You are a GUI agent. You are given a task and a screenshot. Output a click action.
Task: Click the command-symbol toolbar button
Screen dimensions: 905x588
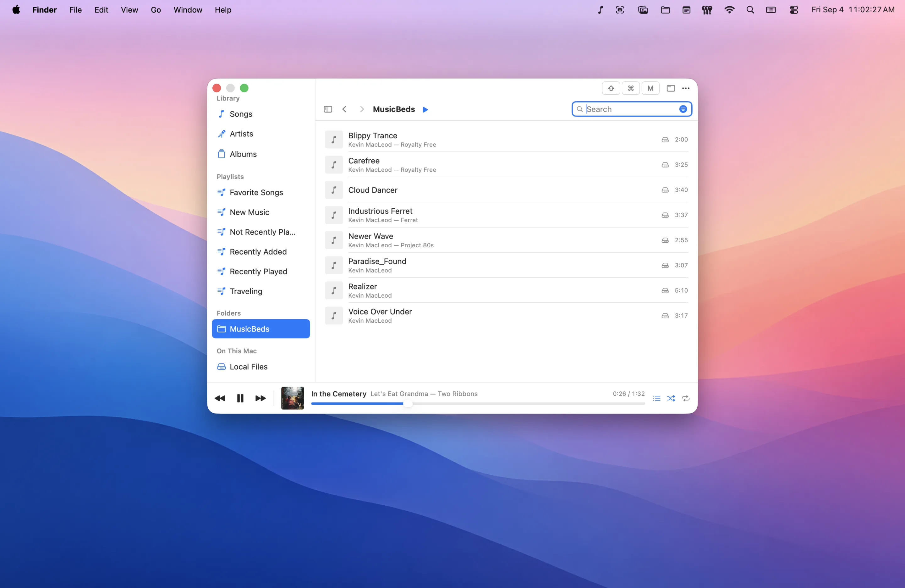pyautogui.click(x=630, y=88)
